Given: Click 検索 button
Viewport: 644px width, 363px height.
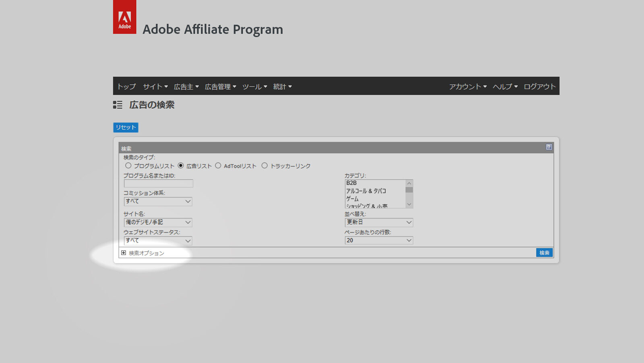Looking at the screenshot, I should point(544,253).
